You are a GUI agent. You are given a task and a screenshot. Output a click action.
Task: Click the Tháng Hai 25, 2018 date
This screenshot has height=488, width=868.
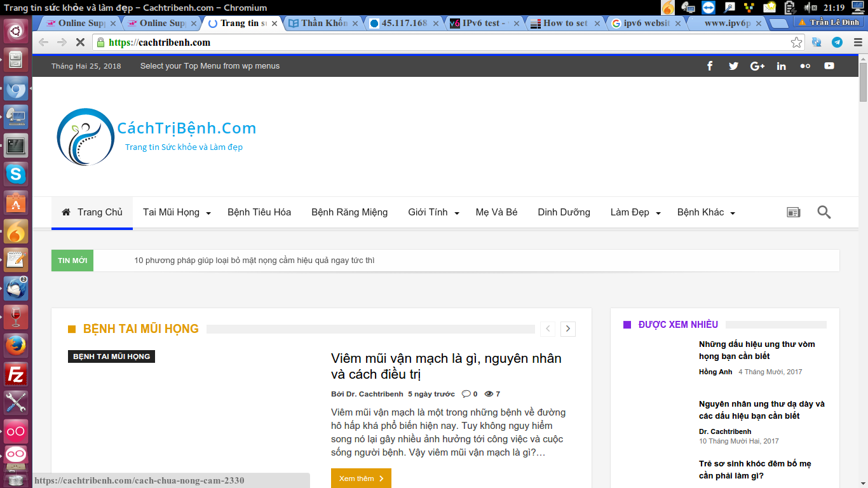tap(86, 66)
